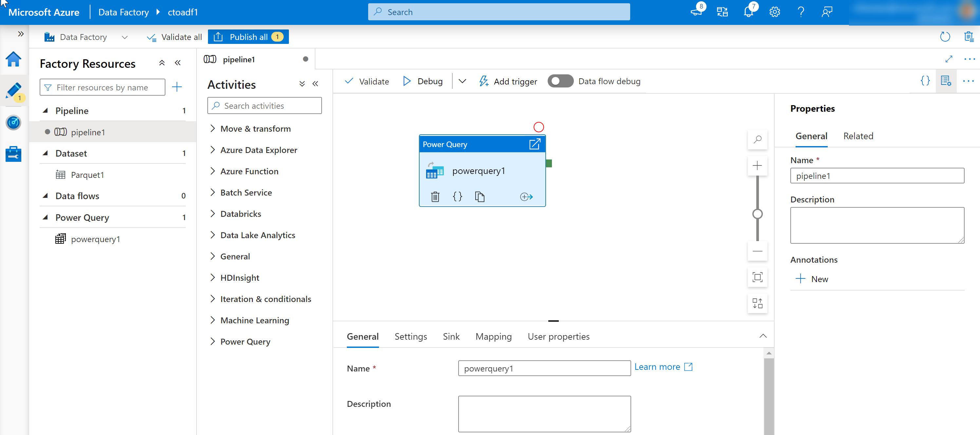Add new factory resource with plus icon
980x435 pixels.
[x=177, y=87]
